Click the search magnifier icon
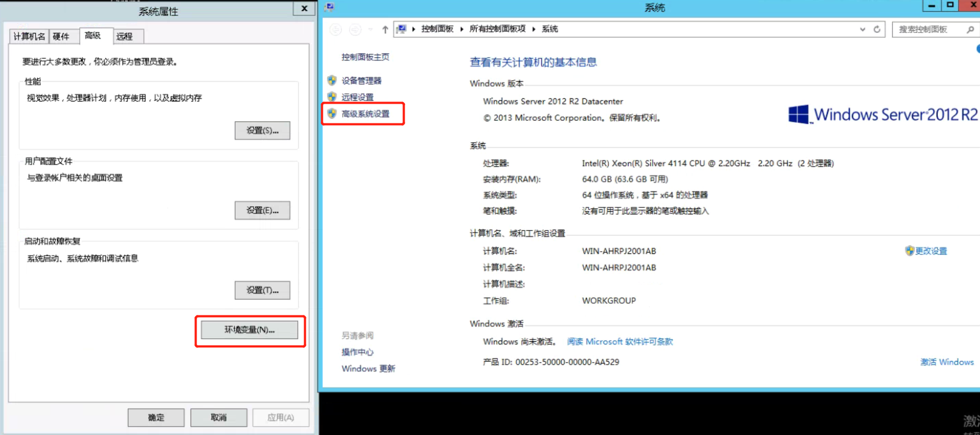 pyautogui.click(x=970, y=29)
